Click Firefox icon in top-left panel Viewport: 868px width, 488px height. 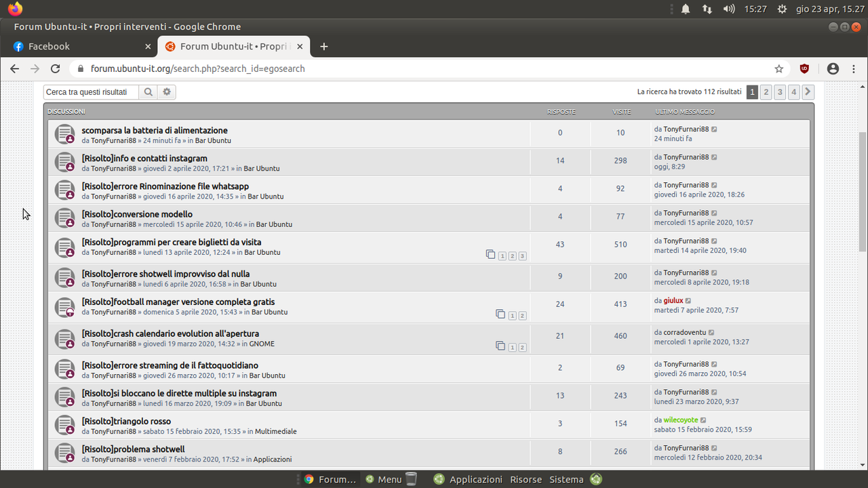15,9
